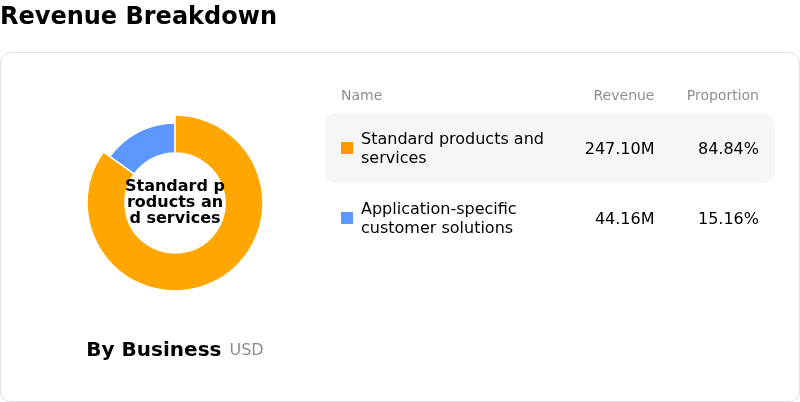
Task: Click the Proportion column header
Action: (x=722, y=95)
